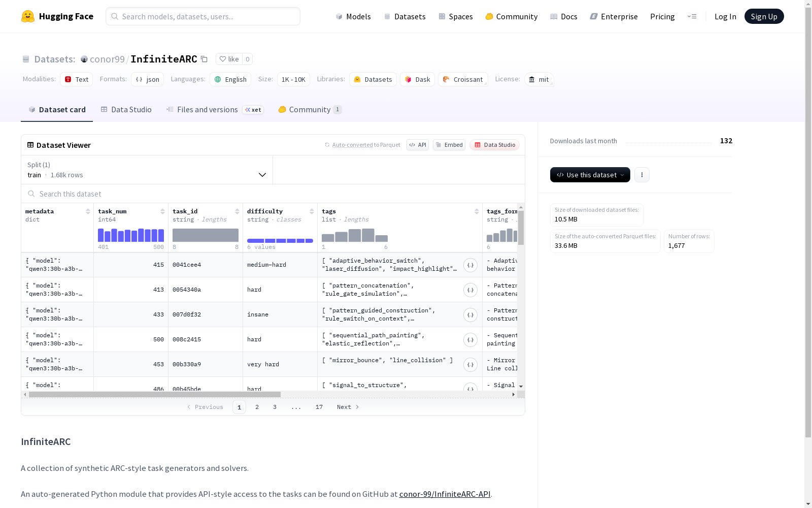The width and height of the screenshot is (812, 508).
Task: Click the Sign Up button
Action: 764,16
